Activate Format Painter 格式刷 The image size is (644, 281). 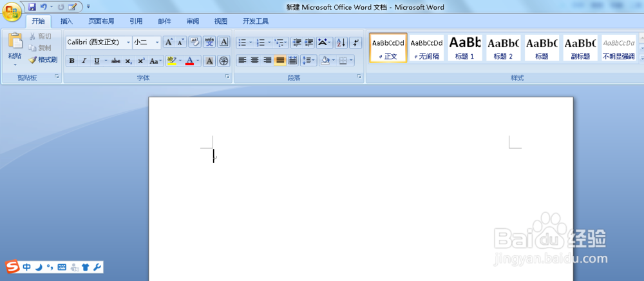point(43,60)
